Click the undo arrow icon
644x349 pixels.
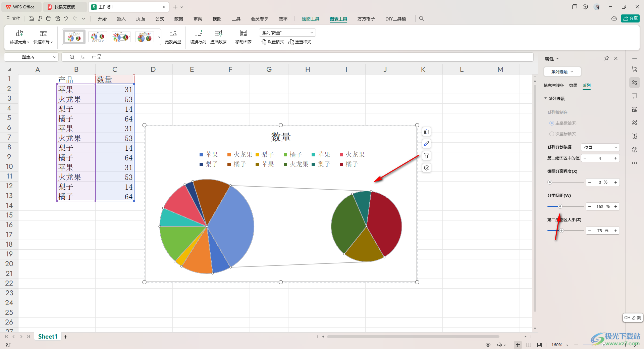(66, 19)
